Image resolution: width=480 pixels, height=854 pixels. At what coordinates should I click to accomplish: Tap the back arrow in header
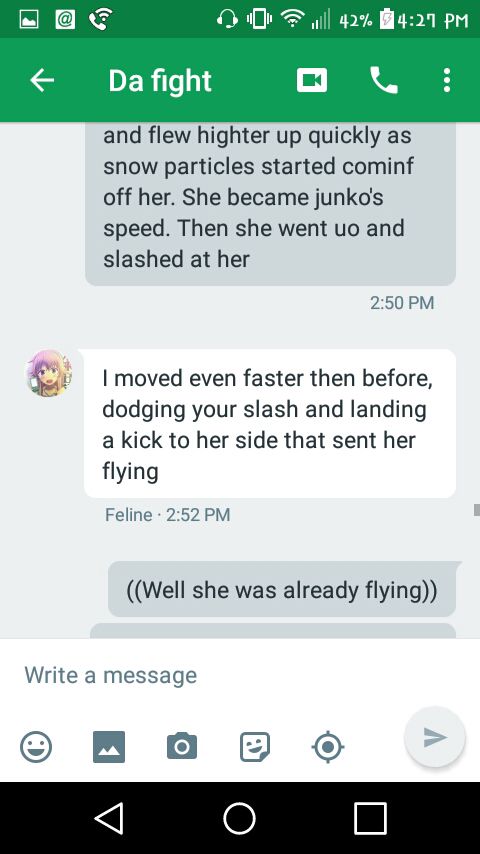42,81
